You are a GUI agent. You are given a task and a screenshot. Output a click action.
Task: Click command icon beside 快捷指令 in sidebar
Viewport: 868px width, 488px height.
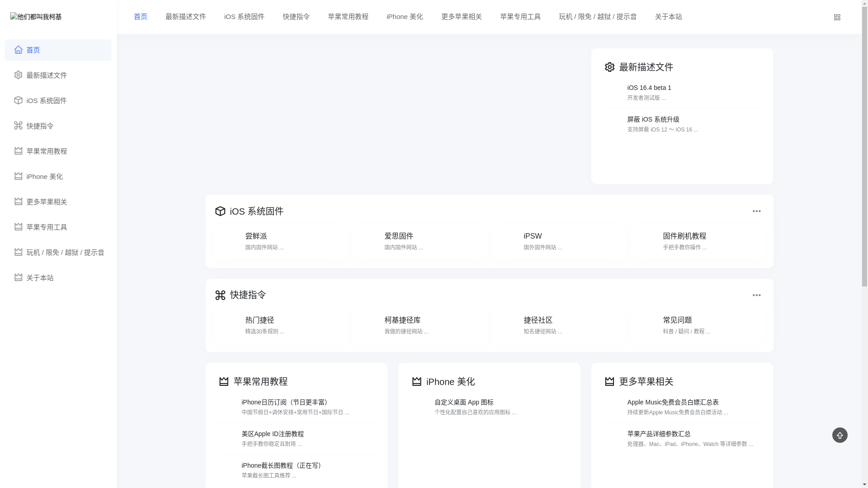pyautogui.click(x=18, y=126)
